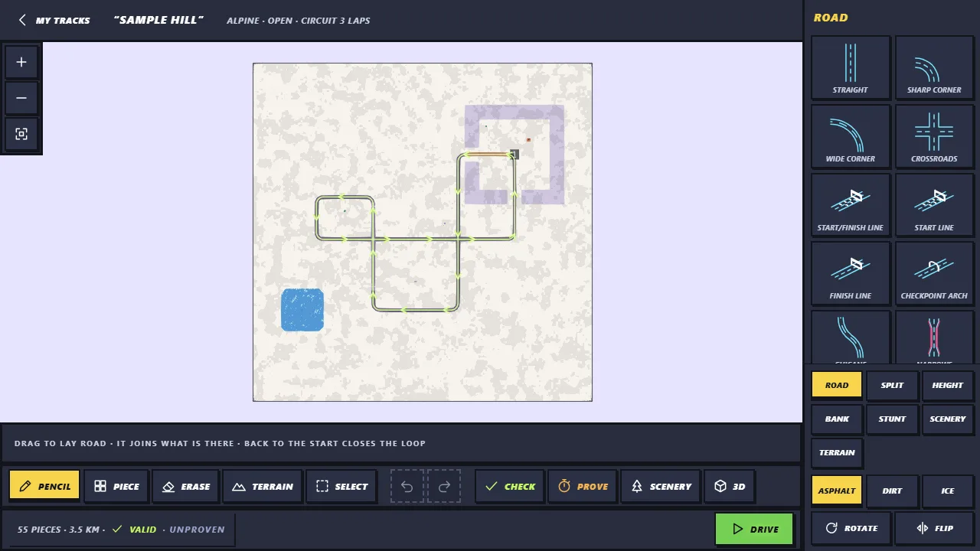
Task: Open the Scenery palette tab
Action: pos(947,419)
